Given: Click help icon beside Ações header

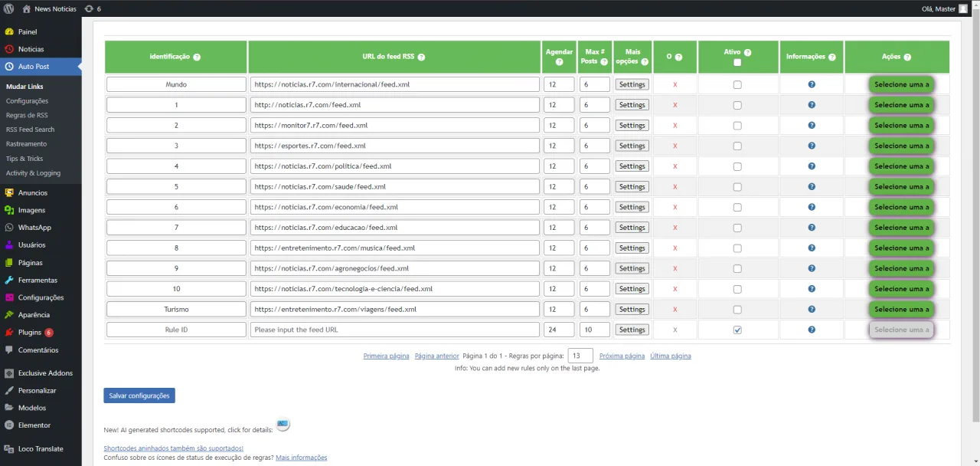Looking at the screenshot, I should [907, 57].
